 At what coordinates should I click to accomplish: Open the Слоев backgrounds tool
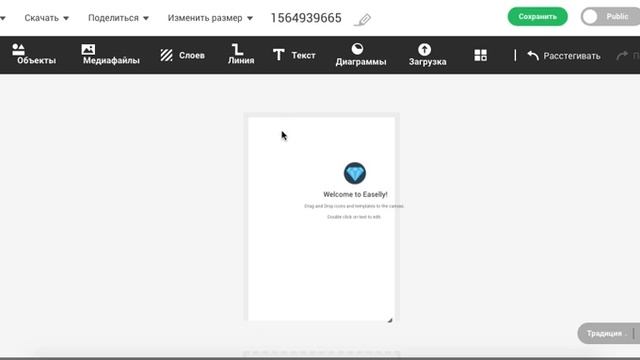click(182, 55)
